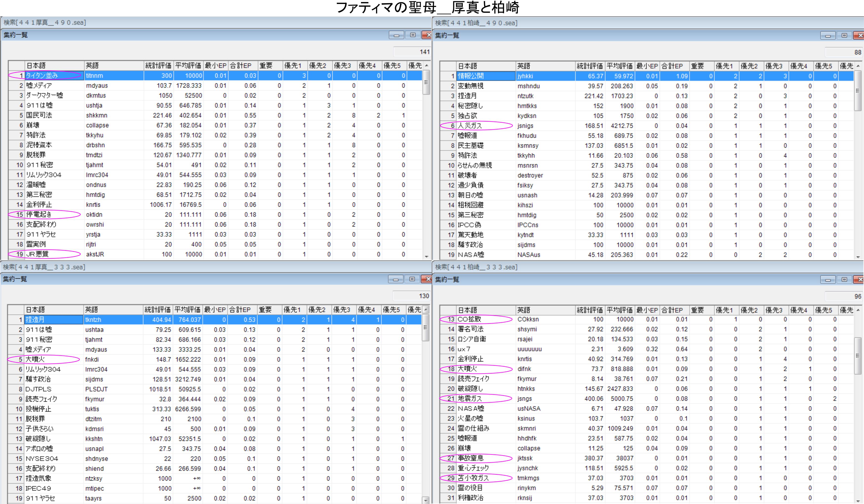Click the scroll-down arrow in the 厚真__490 table

tap(427, 256)
